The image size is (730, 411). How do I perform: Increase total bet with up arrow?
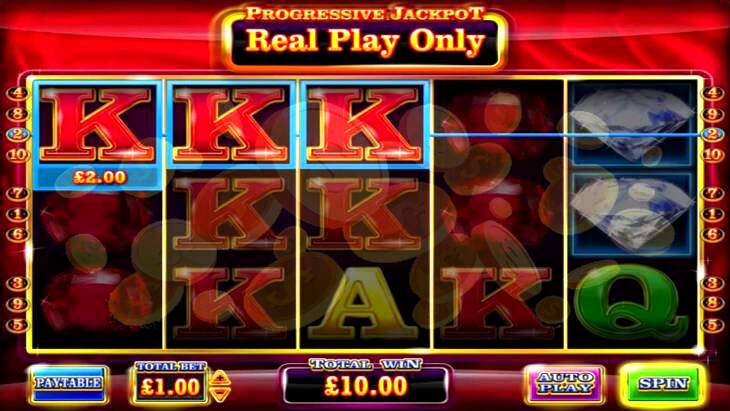pyautogui.click(x=220, y=377)
